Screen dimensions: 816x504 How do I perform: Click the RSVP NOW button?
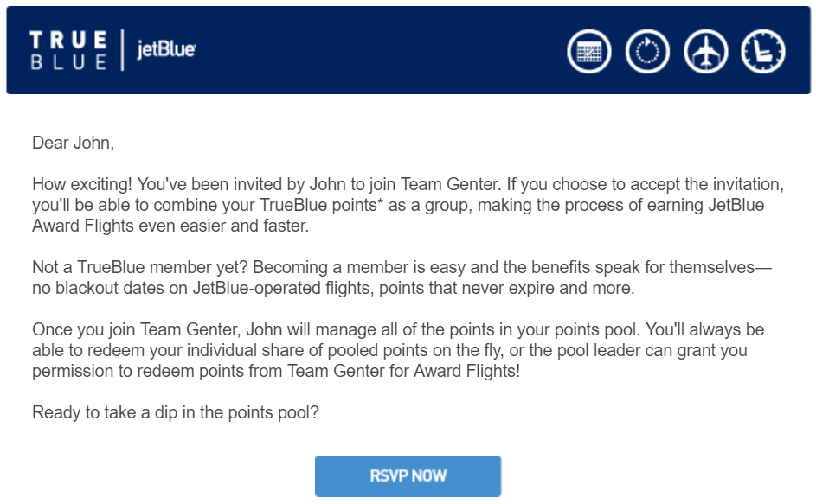click(x=408, y=476)
